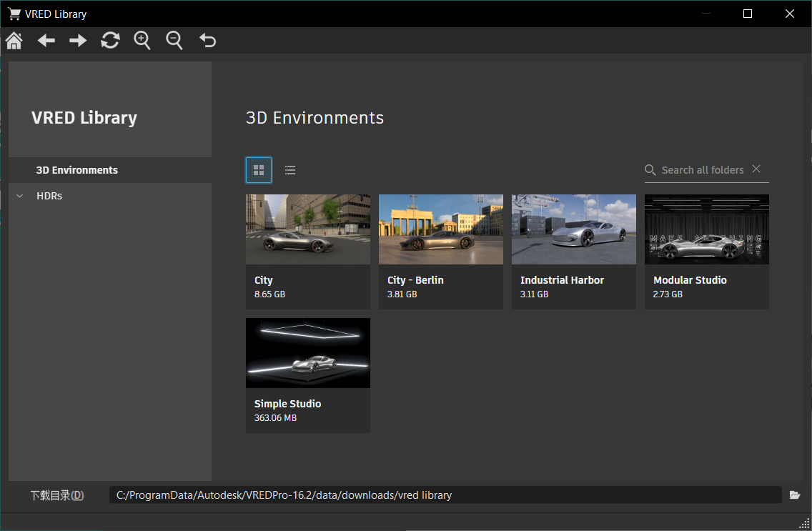Open the HDRs category

[49, 196]
